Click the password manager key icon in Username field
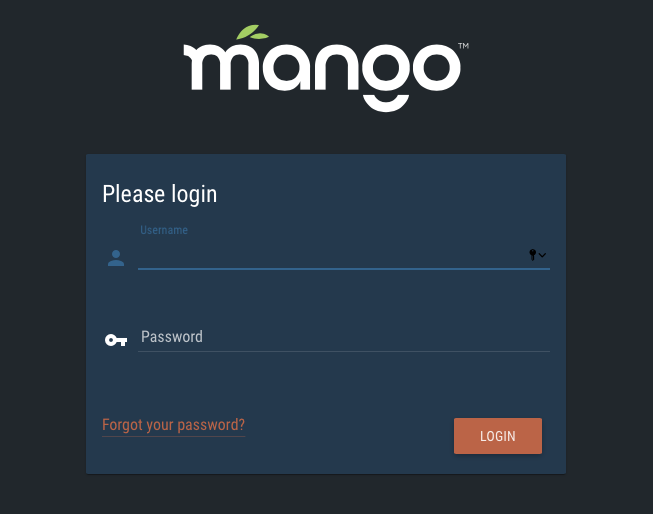Image resolution: width=653 pixels, height=514 pixels. [x=532, y=255]
